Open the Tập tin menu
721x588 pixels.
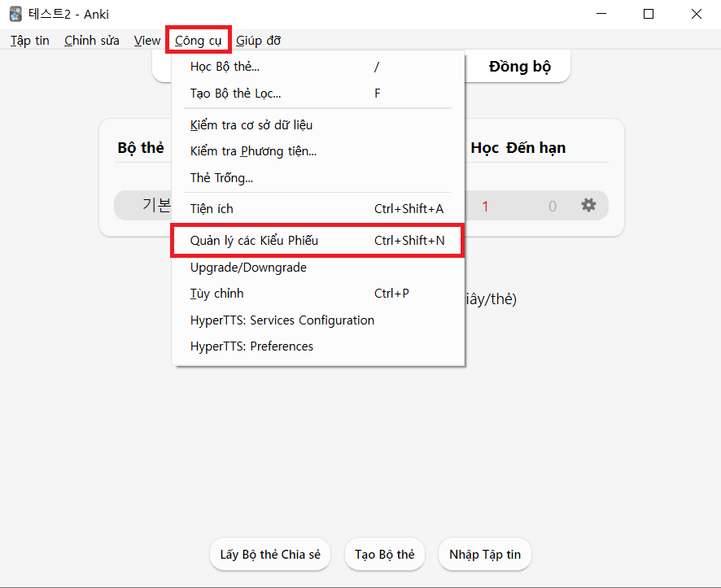tap(30, 41)
